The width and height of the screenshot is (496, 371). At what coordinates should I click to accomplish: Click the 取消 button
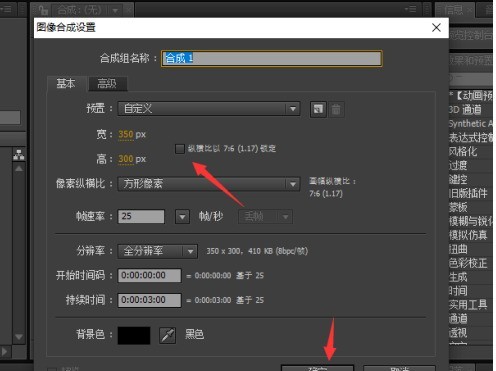399,368
